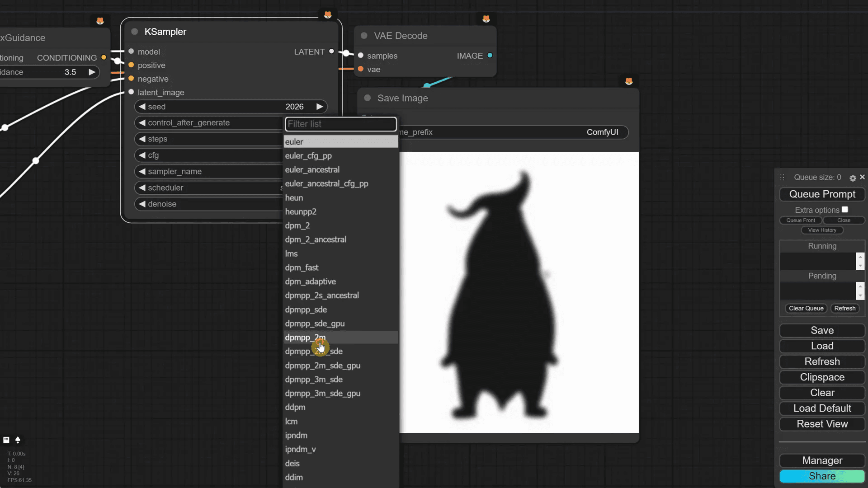Click the scheduler widget left arrow
The image size is (868, 488).
point(142,188)
